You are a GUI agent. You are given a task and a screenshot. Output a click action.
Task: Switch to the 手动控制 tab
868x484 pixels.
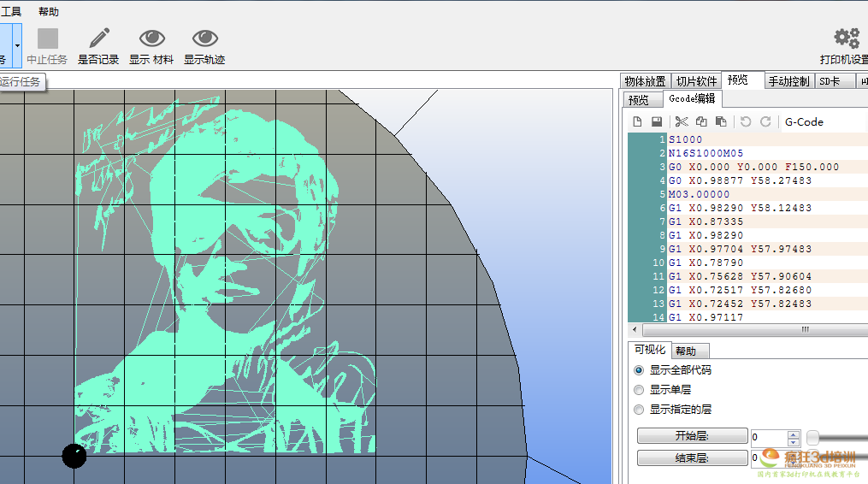click(x=788, y=81)
